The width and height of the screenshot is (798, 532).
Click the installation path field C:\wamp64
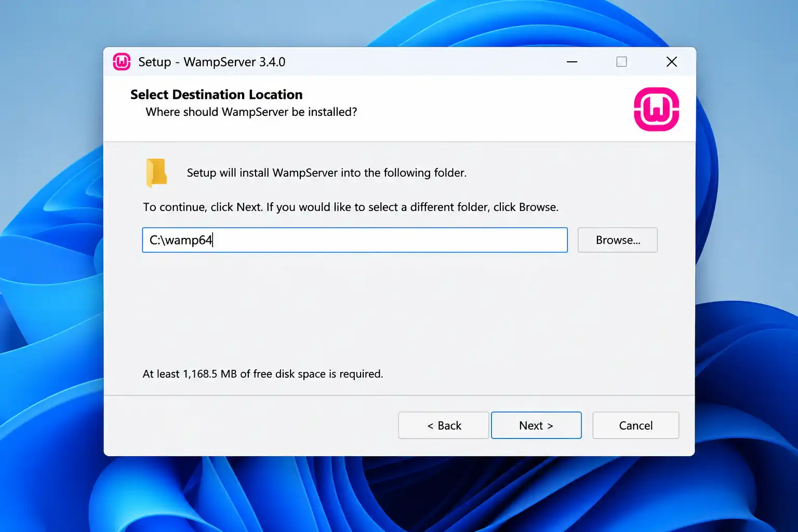click(x=355, y=240)
